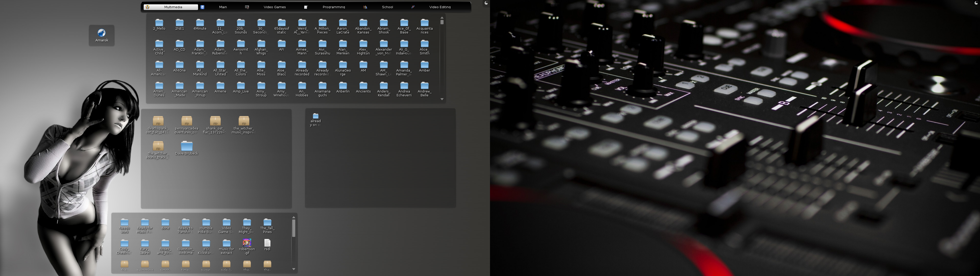980x276 pixels.
Task: Open the IFD Kickstarter folder
Action: click(x=206, y=247)
